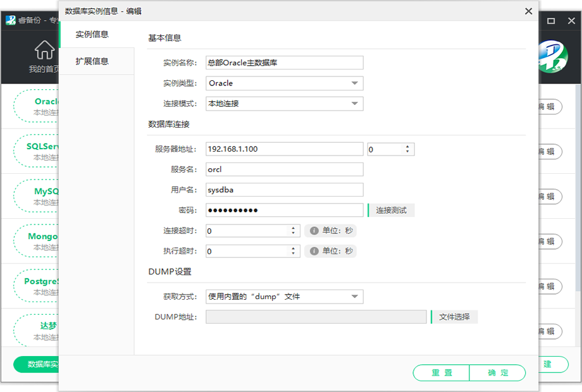Increase the server port spinner value

coord(407,147)
